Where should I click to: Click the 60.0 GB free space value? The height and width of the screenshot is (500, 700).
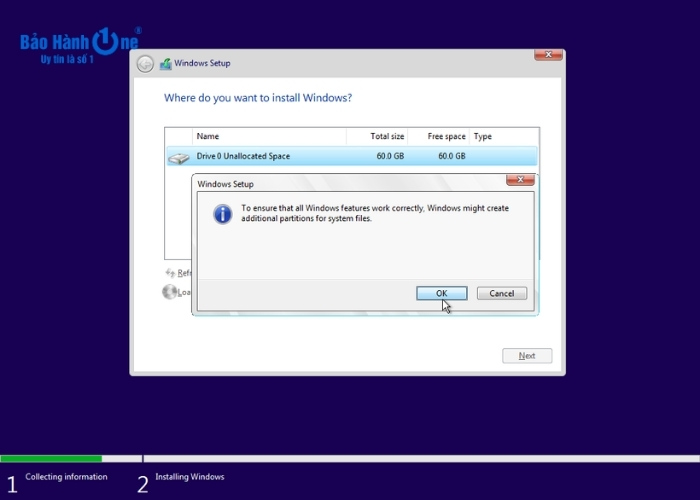click(x=452, y=156)
